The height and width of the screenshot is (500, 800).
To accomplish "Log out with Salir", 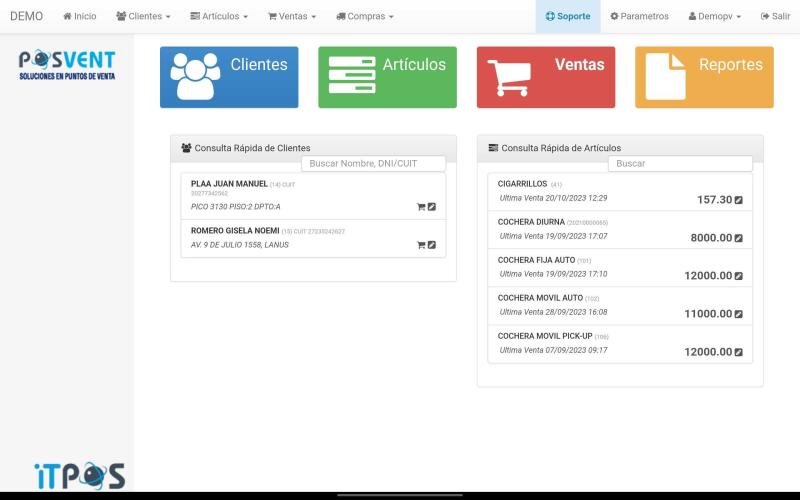I will (x=776, y=16).
